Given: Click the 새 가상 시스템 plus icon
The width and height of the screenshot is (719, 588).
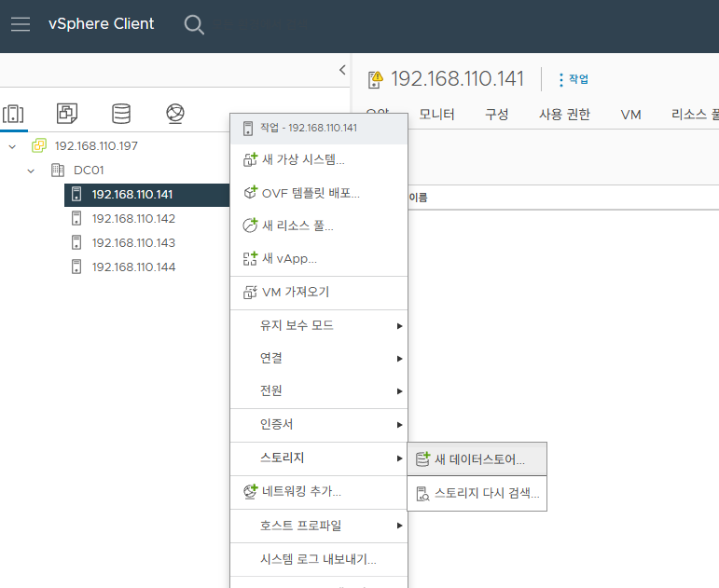Looking at the screenshot, I should pyautogui.click(x=250, y=159).
